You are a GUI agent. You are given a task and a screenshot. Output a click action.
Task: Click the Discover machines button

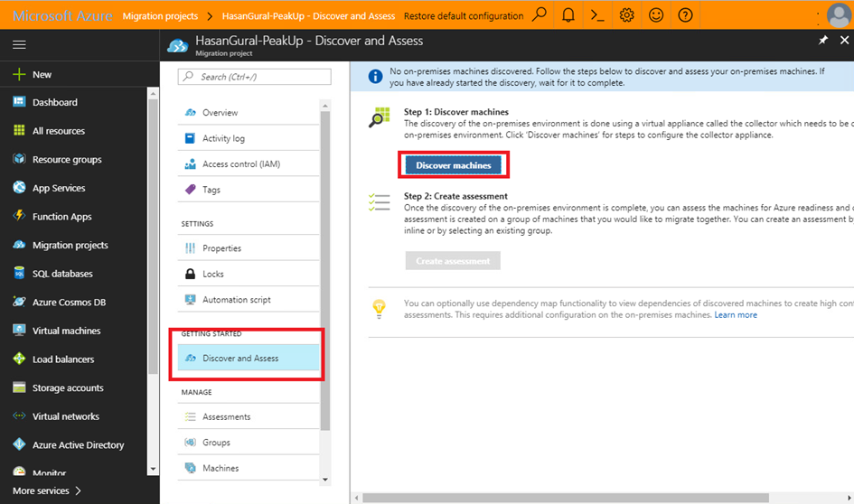point(453,165)
